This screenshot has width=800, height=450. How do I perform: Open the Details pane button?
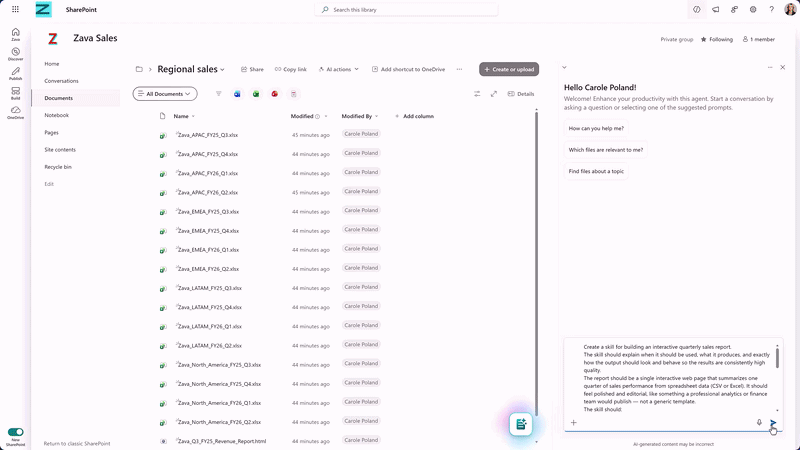coord(520,94)
